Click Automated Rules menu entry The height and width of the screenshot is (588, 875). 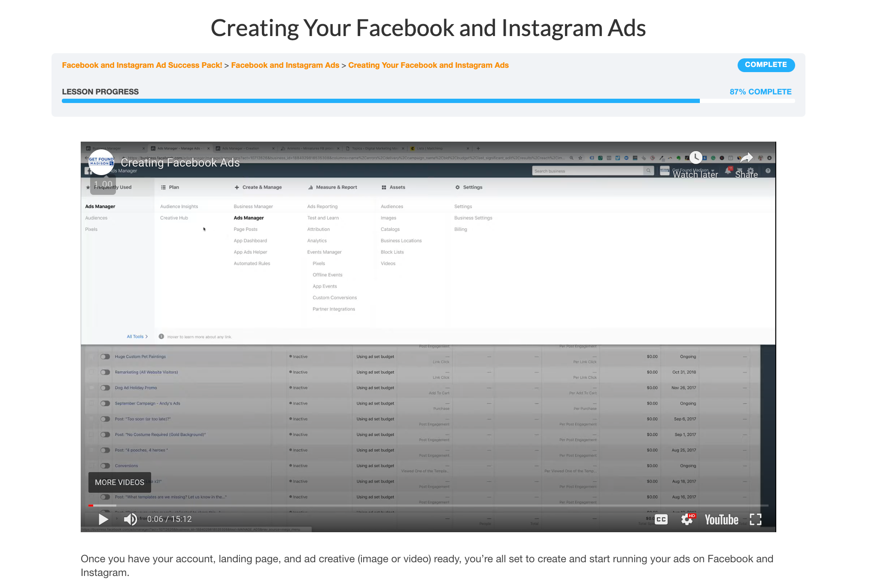click(252, 264)
